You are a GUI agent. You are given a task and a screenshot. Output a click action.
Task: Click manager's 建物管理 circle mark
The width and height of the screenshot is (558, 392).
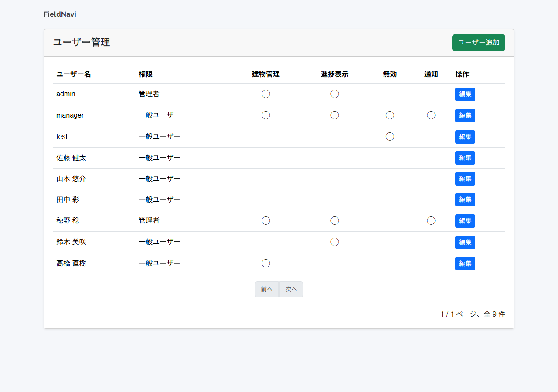266,115
